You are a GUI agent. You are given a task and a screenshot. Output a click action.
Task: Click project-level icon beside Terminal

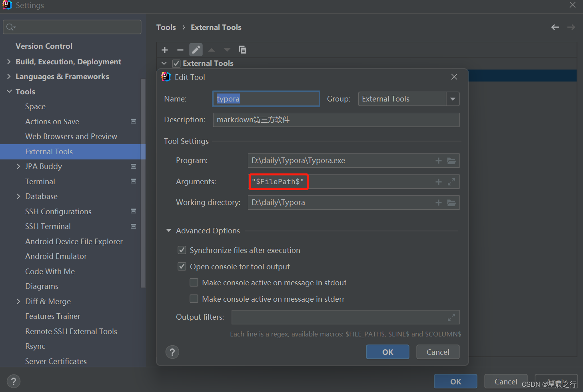click(x=134, y=181)
